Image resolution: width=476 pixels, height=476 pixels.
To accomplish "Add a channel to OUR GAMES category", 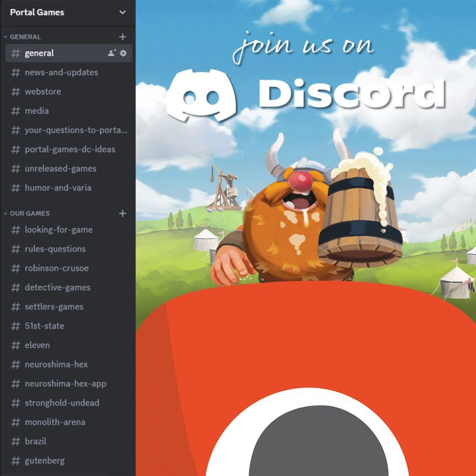I will (123, 213).
